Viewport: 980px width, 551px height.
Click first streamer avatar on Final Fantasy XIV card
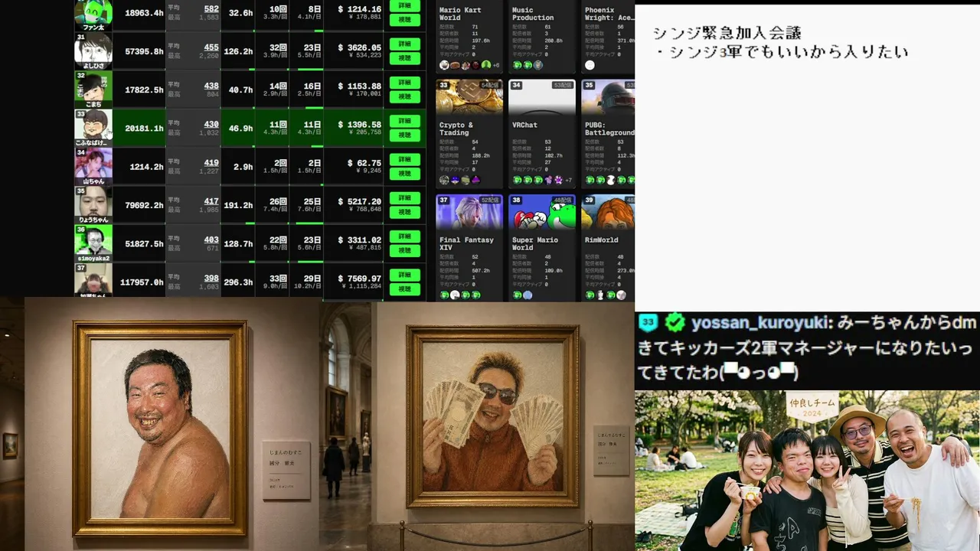click(x=444, y=295)
